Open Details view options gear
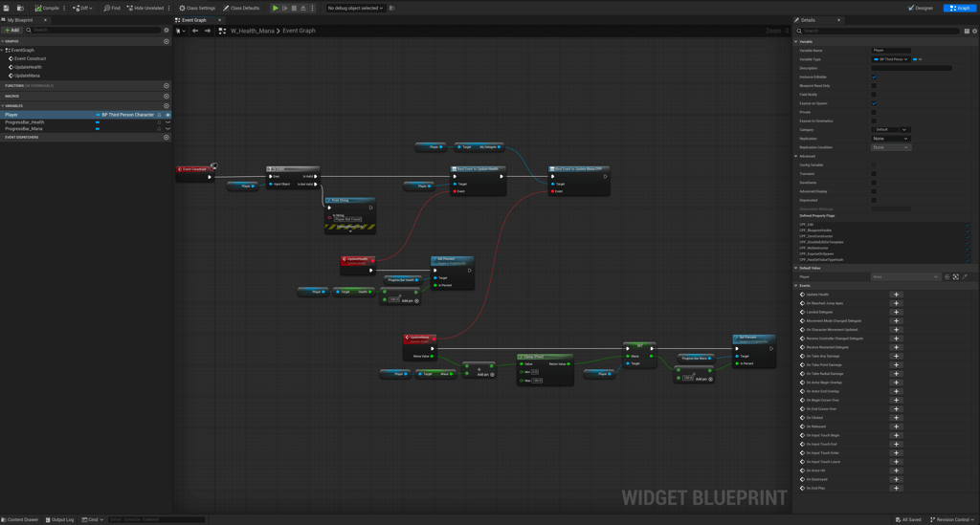 coord(974,31)
